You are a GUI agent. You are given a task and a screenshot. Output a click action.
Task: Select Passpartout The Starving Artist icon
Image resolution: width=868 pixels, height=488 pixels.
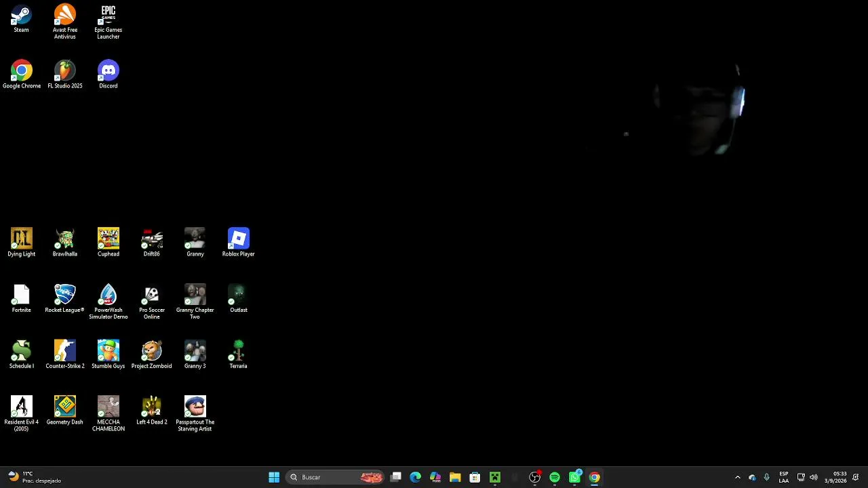[x=195, y=414]
